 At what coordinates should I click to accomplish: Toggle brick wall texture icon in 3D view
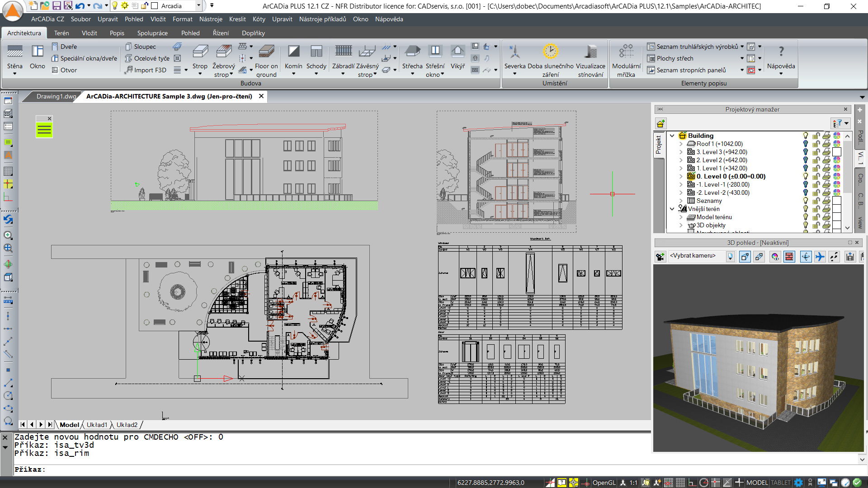click(789, 257)
